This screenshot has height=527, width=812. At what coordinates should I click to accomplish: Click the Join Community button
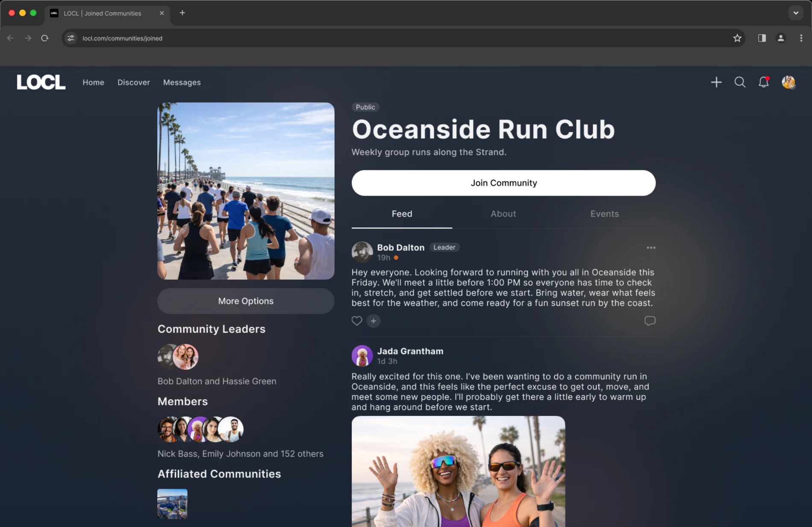(503, 183)
